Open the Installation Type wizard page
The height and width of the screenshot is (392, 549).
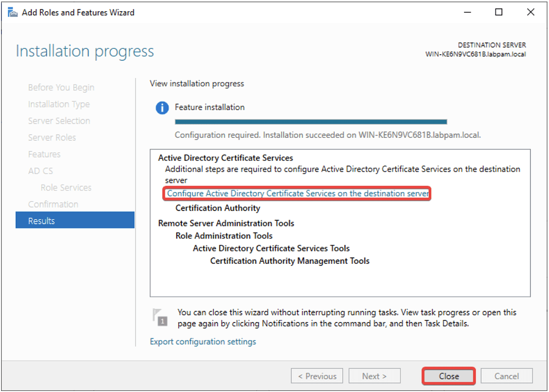coord(59,104)
